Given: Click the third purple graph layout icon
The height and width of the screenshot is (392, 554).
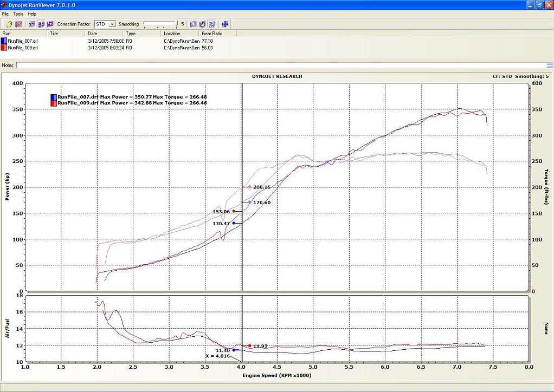Looking at the screenshot, I should click(x=50, y=24).
